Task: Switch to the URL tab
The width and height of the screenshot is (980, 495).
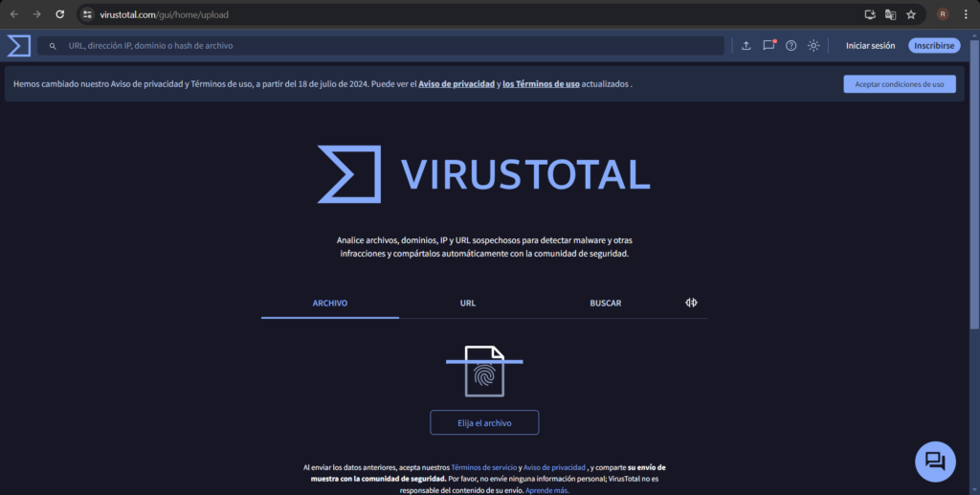Action: [x=467, y=304]
